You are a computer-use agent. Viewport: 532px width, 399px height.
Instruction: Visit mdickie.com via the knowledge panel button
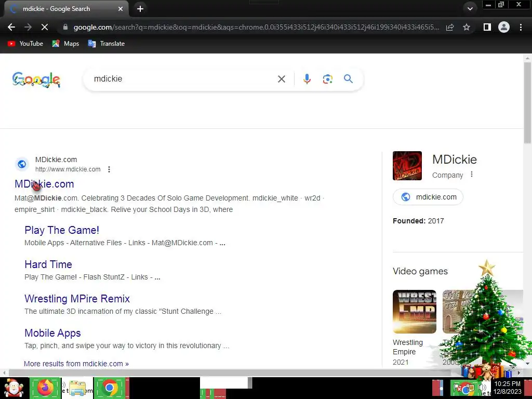(x=428, y=197)
